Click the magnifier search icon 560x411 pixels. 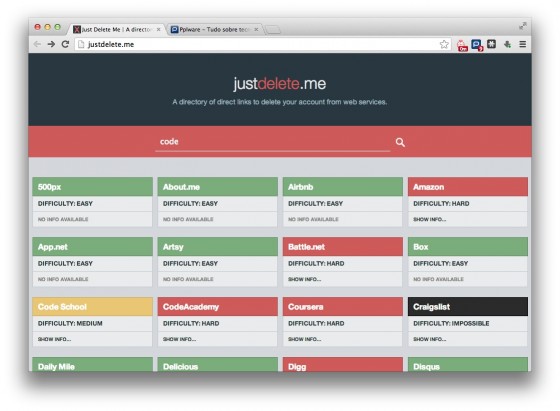click(400, 142)
